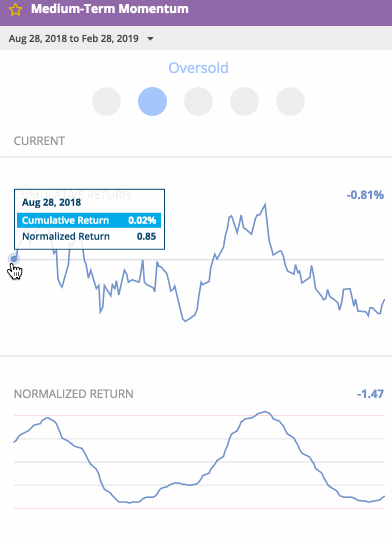Image resolution: width=392 pixels, height=541 pixels.
Task: Click the -0.81% cumulative return value
Action: click(x=365, y=195)
